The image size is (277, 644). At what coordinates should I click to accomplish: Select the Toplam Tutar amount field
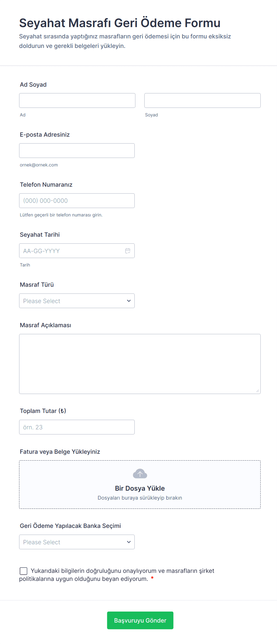point(77,427)
